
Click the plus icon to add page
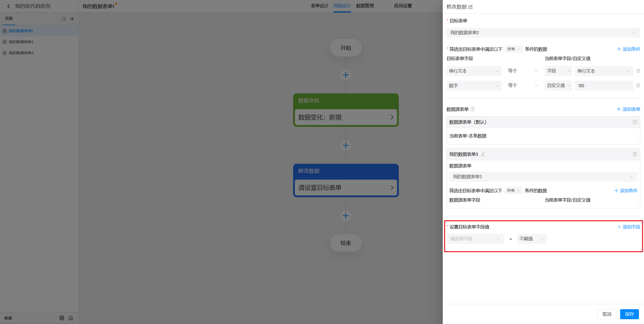(72, 19)
